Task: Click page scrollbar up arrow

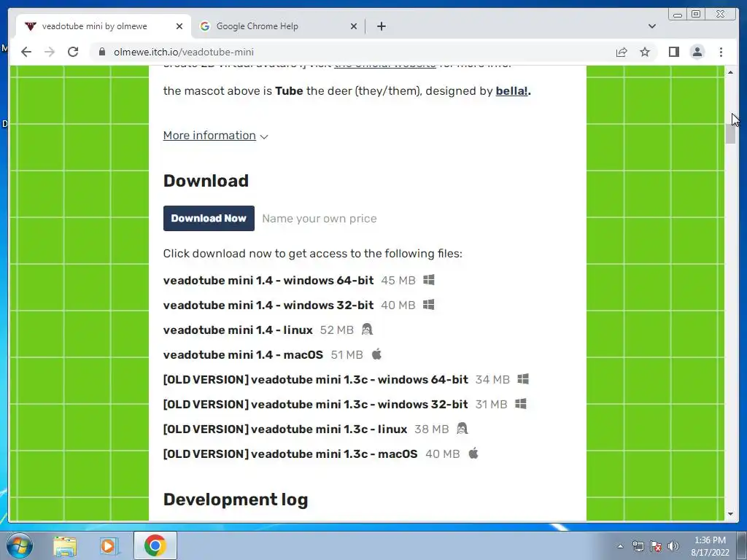Action: (730, 72)
